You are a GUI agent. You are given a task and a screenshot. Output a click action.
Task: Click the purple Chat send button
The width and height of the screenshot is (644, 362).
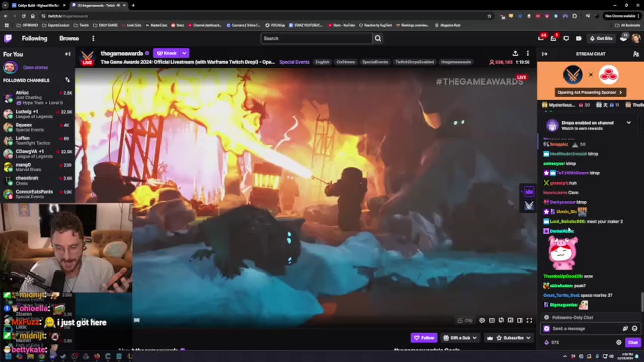pos(633,342)
